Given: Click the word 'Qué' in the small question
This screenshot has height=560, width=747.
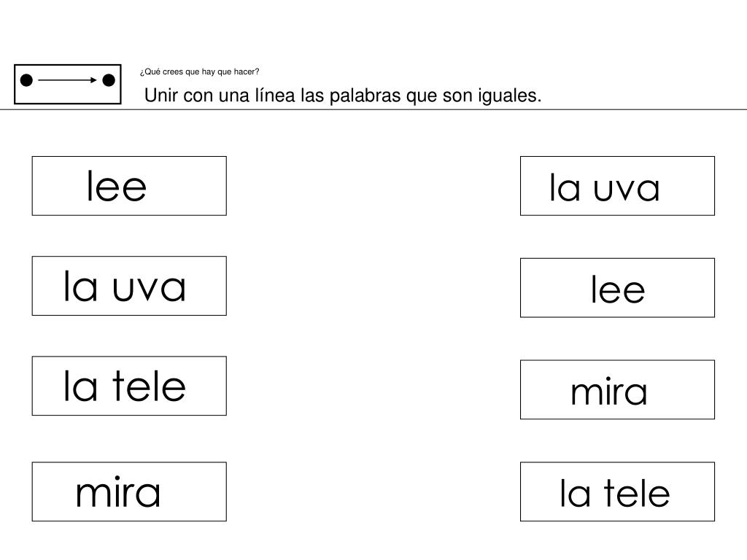Looking at the screenshot, I should coord(151,72).
